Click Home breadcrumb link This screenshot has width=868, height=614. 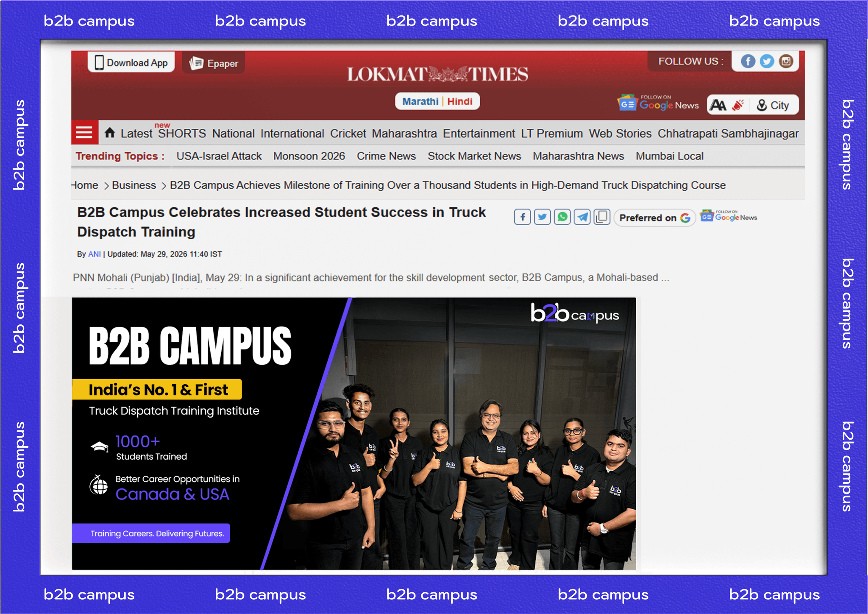[85, 185]
